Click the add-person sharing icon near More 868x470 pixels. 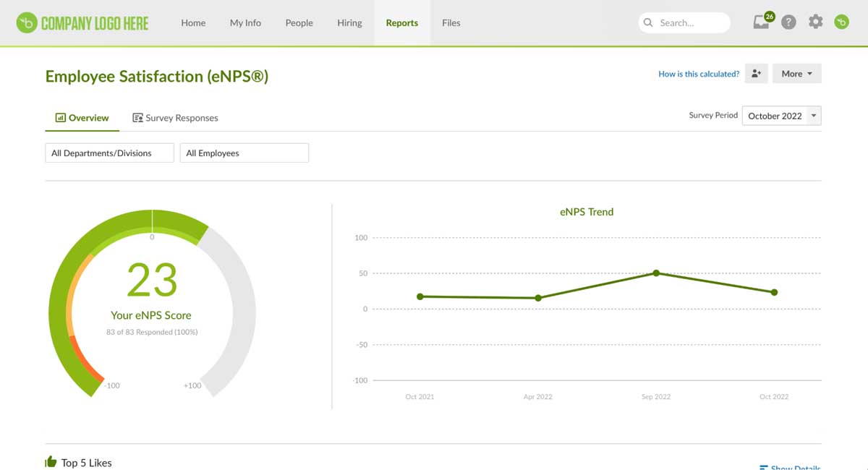(757, 73)
